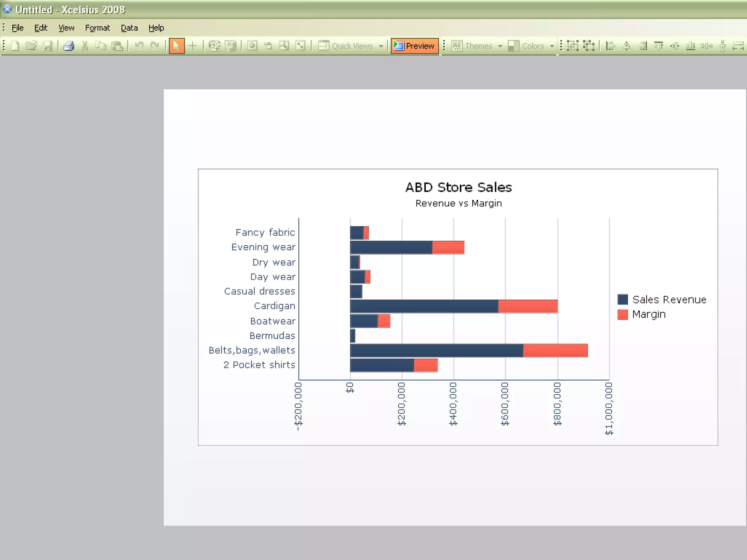Click the Import Excel spreadsheet icon
This screenshot has width=747, height=560.
(x=214, y=46)
